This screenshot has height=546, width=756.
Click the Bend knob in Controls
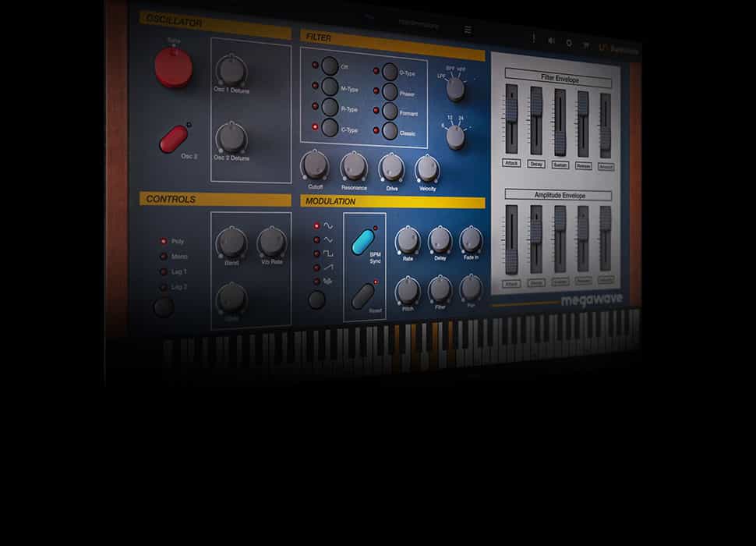point(231,243)
